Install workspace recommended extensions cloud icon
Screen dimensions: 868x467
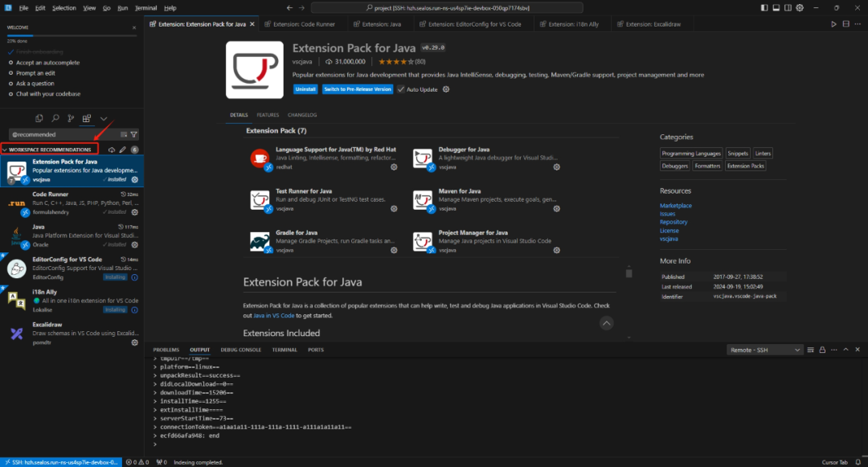pyautogui.click(x=111, y=150)
